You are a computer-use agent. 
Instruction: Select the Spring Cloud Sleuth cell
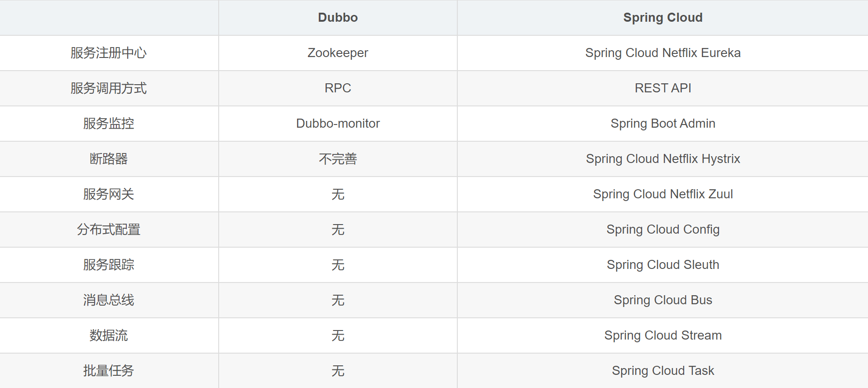coord(662,265)
